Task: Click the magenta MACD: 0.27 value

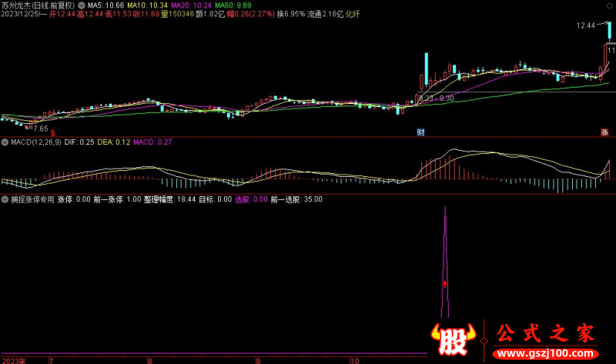Action: (x=152, y=142)
